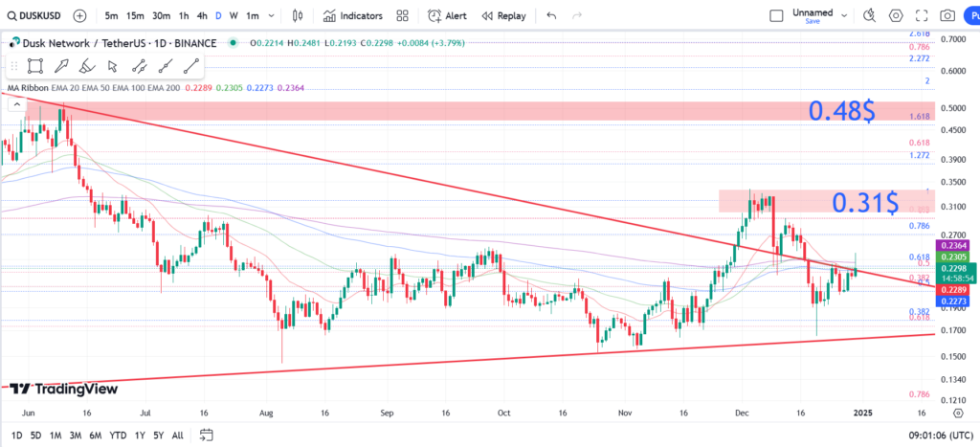Screen dimensions: 980x447
Task: Click the go-to-date calendar icon
Action: [206, 435]
